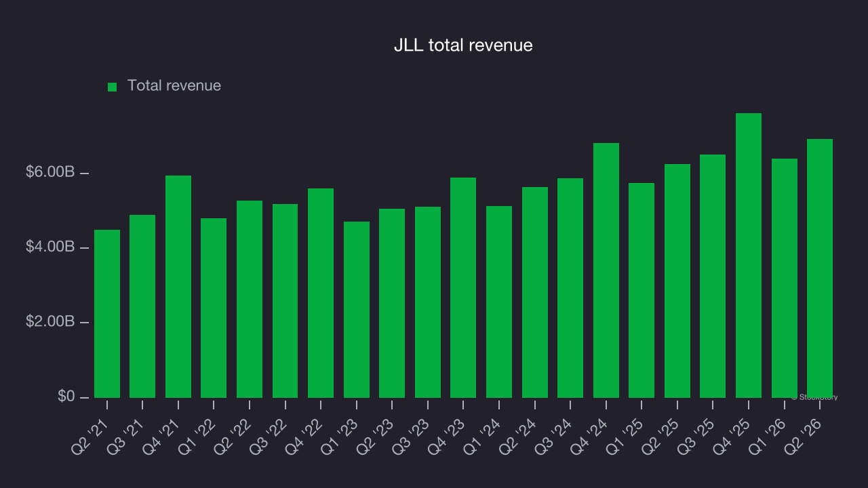The height and width of the screenshot is (488, 868).
Task: Select the Q1 '26 revenue bar
Action: point(785,278)
